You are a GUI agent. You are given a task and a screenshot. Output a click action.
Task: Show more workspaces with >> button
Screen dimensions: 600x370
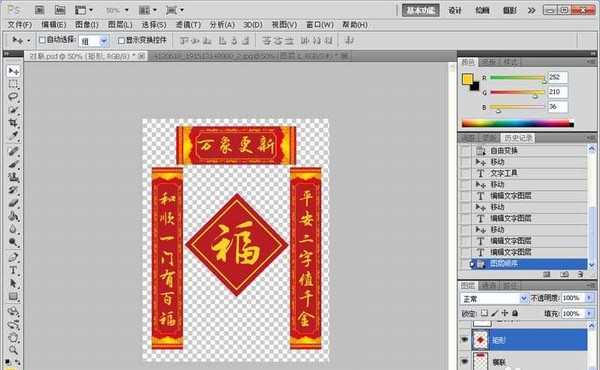[532, 10]
